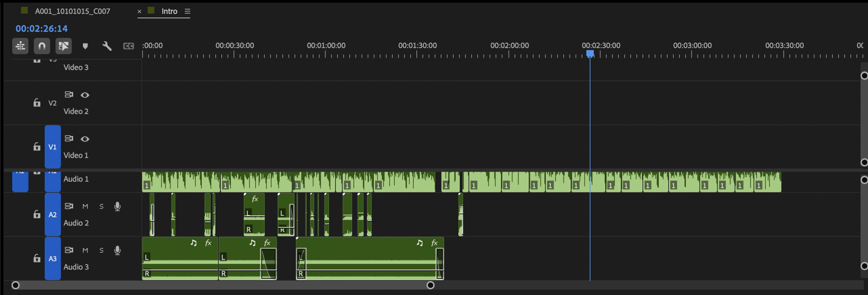
Task: Click the Audio 1 track name
Action: tap(76, 179)
